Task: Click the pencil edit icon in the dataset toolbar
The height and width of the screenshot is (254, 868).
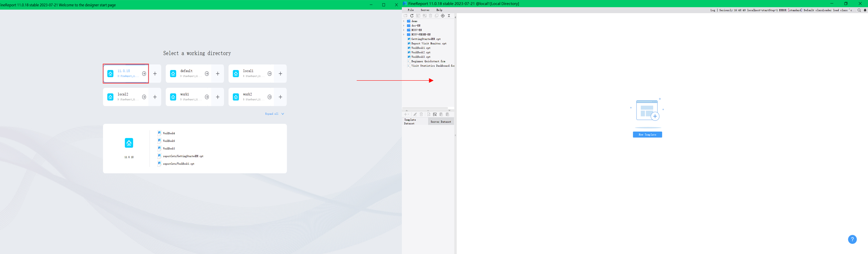Action: pyautogui.click(x=415, y=114)
